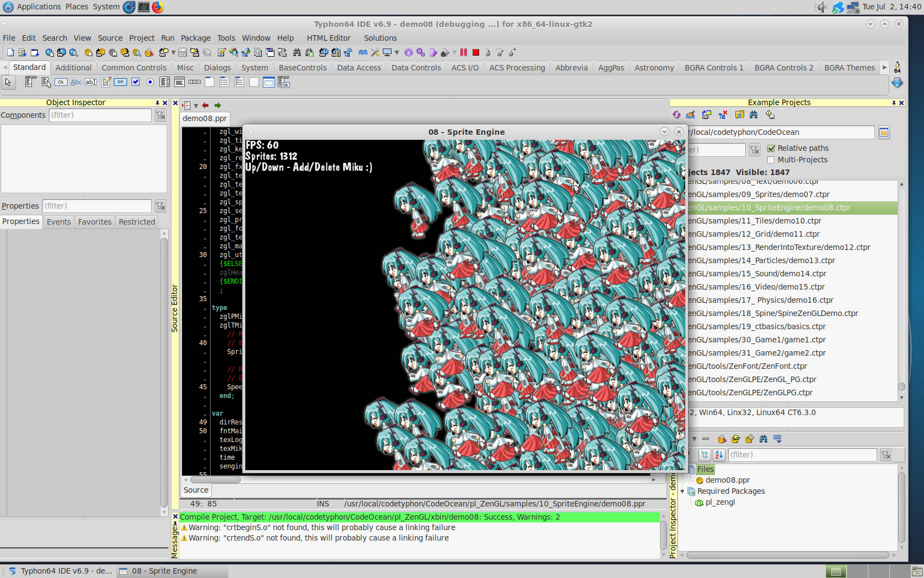Click the Project Inspector filter field

tap(802, 455)
